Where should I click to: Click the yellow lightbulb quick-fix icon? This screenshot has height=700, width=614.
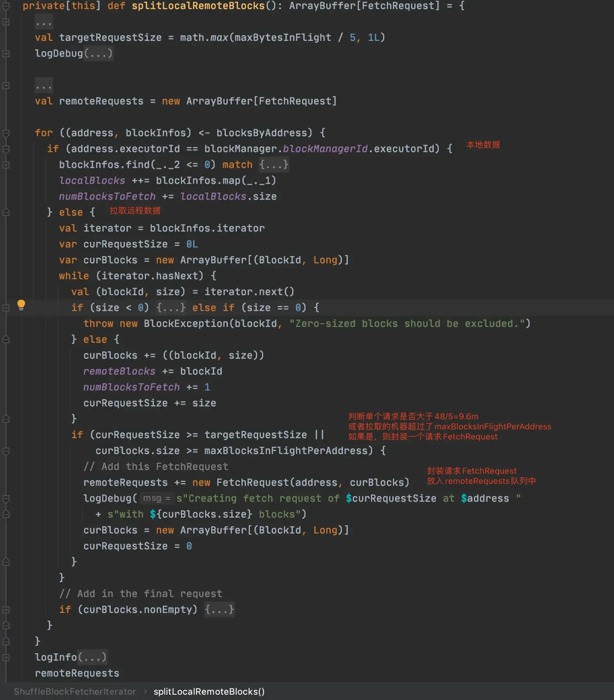pos(21,305)
